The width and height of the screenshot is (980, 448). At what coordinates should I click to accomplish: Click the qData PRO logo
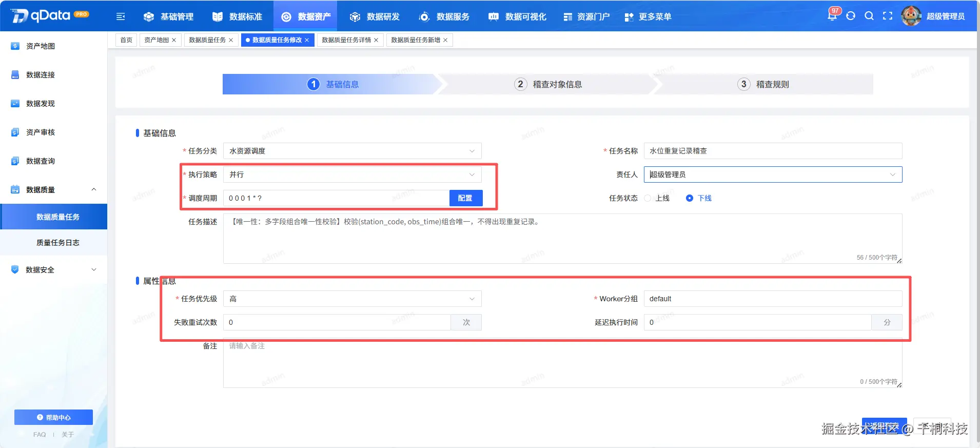point(50,16)
